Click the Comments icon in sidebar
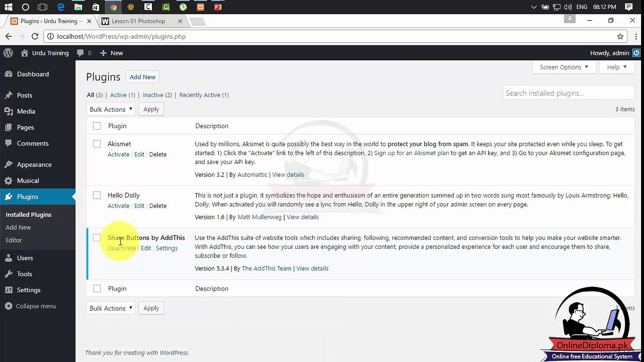This screenshot has height=362, width=644. [x=9, y=143]
